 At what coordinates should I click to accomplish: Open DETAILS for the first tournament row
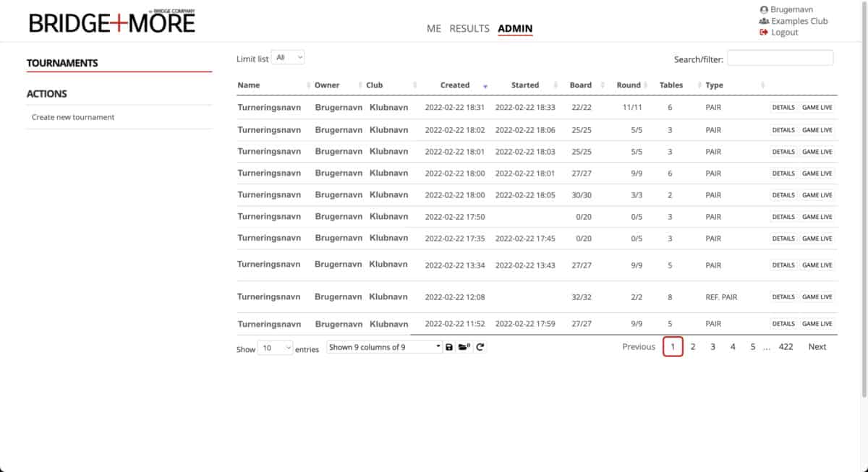coord(783,108)
